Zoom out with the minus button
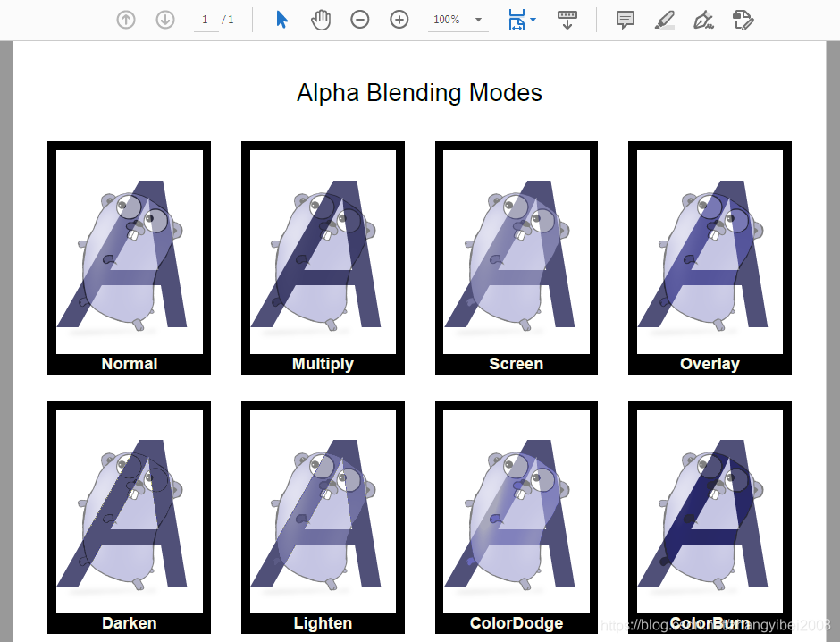The width and height of the screenshot is (840, 642). point(360,20)
